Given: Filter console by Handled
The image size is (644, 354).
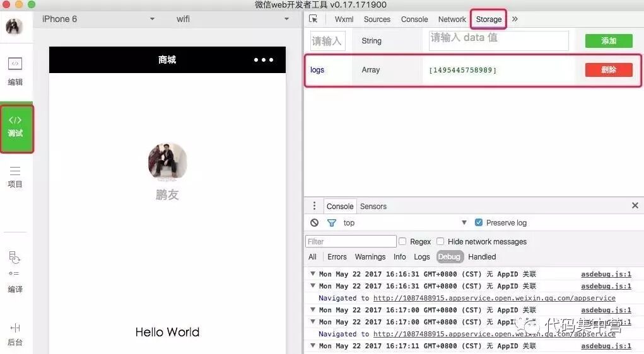Looking at the screenshot, I should pyautogui.click(x=482, y=257).
